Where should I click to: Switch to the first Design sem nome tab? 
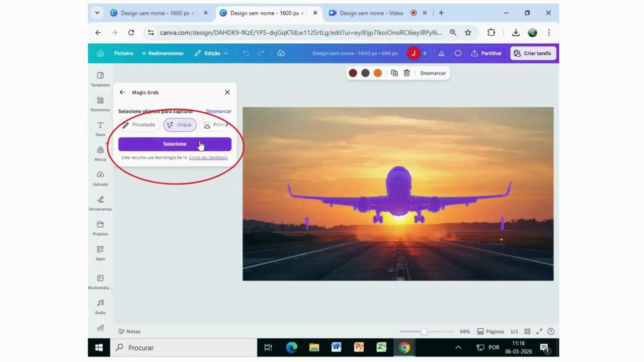pyautogui.click(x=157, y=13)
